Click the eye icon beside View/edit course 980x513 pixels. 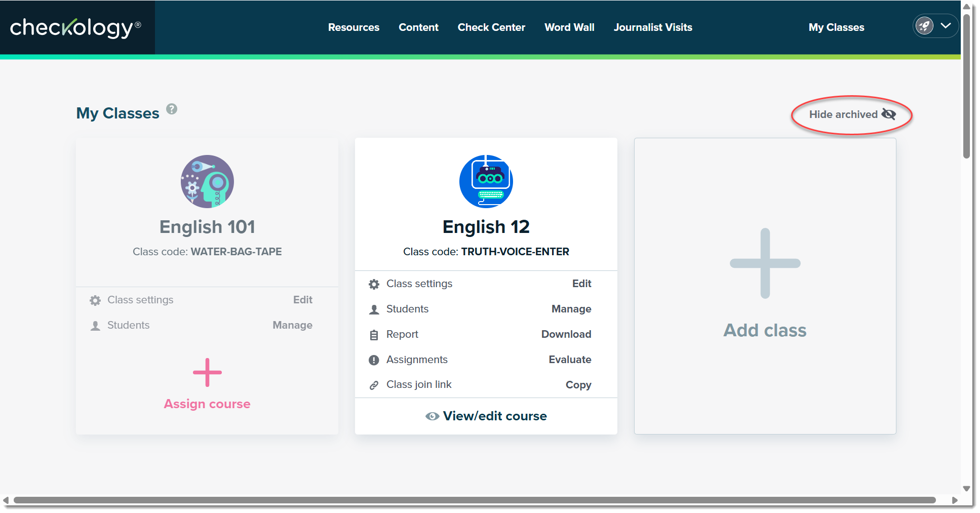432,416
